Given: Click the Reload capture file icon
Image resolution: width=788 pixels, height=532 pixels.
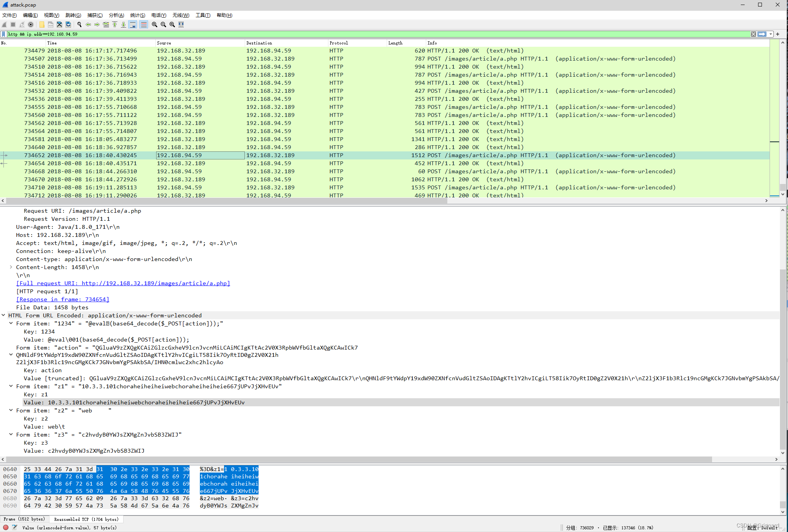Looking at the screenshot, I should click(68, 25).
